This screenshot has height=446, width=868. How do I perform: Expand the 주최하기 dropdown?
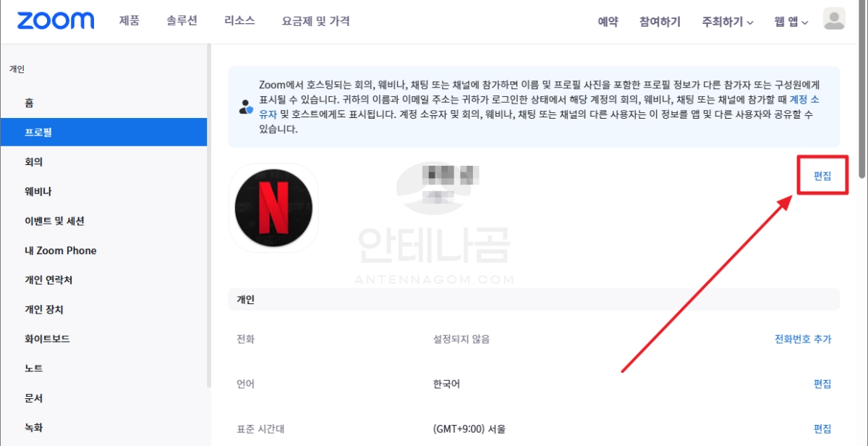click(x=728, y=22)
